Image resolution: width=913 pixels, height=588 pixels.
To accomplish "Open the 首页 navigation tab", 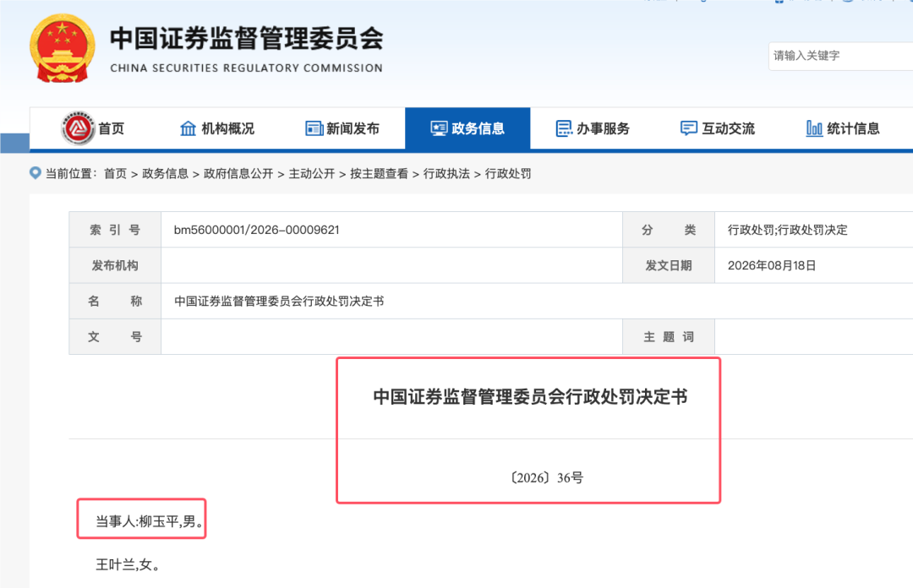I will point(93,128).
